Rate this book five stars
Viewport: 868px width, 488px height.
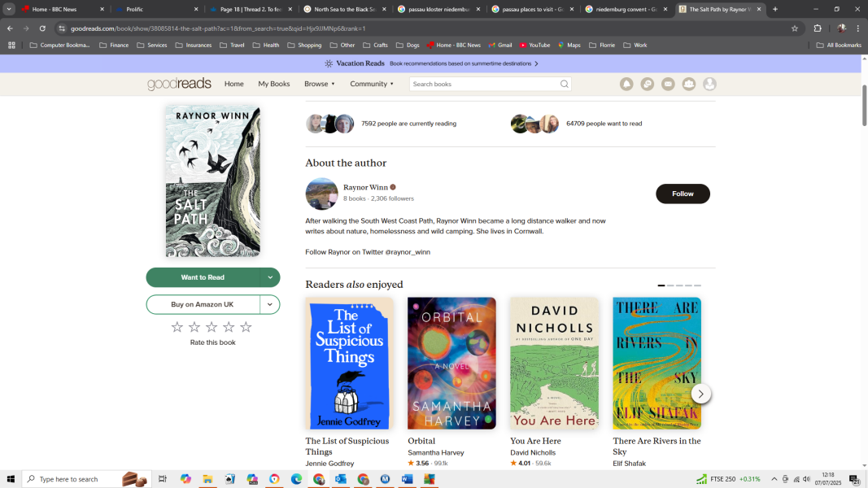pyautogui.click(x=246, y=327)
